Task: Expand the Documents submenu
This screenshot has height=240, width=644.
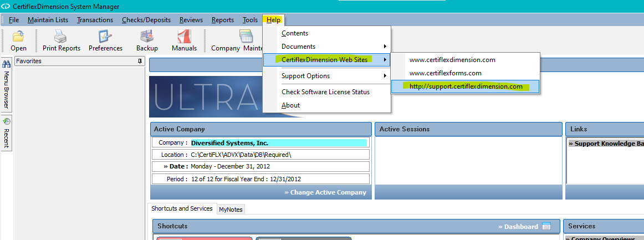Action: coord(327,47)
